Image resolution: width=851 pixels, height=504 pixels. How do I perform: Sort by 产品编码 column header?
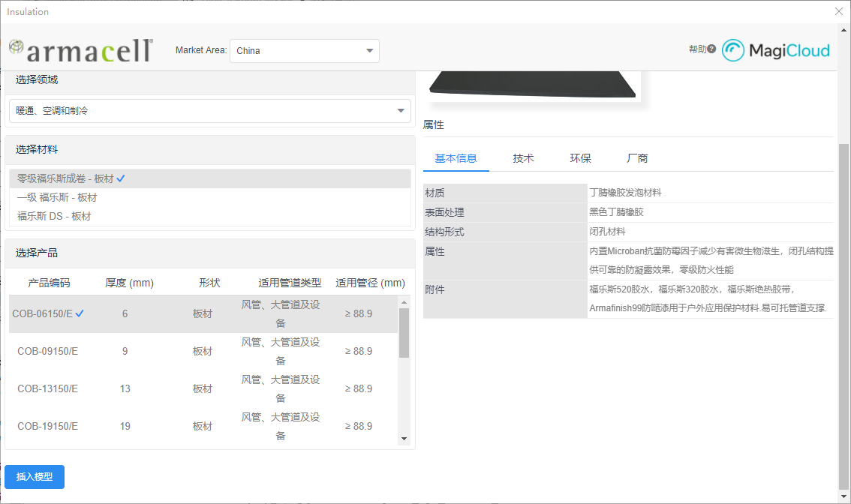[x=49, y=283]
